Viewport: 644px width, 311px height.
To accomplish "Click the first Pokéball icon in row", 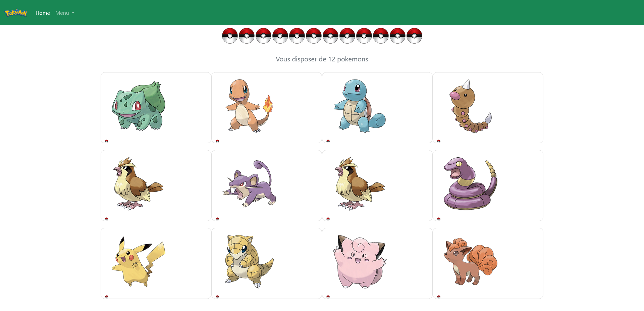I will point(230,36).
